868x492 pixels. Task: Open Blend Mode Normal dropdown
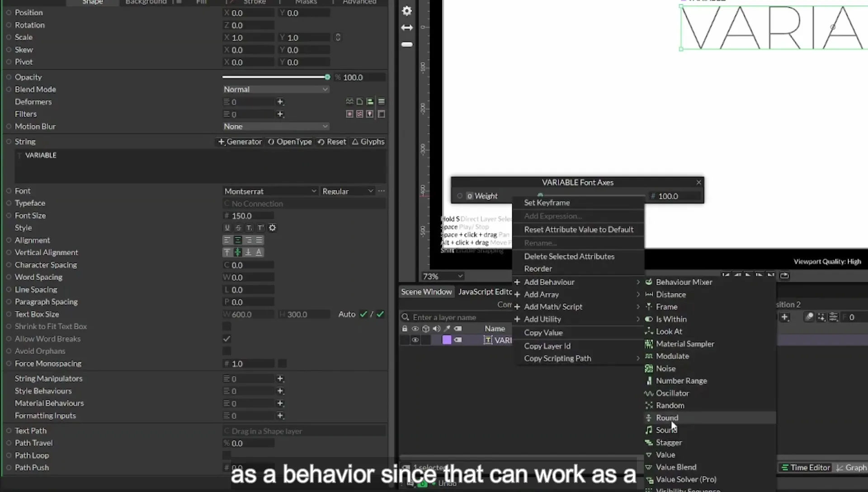(x=276, y=90)
